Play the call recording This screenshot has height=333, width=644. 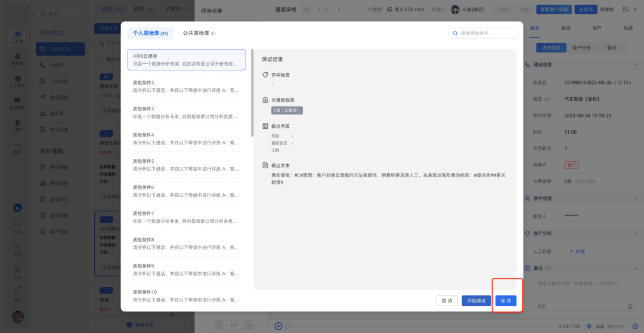[x=278, y=326]
